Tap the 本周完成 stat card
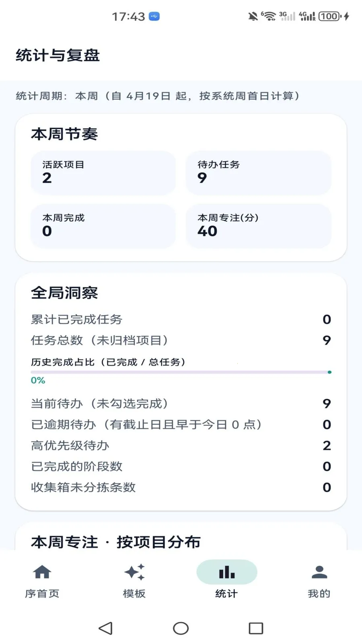This screenshot has width=362, height=644. pos(103,226)
